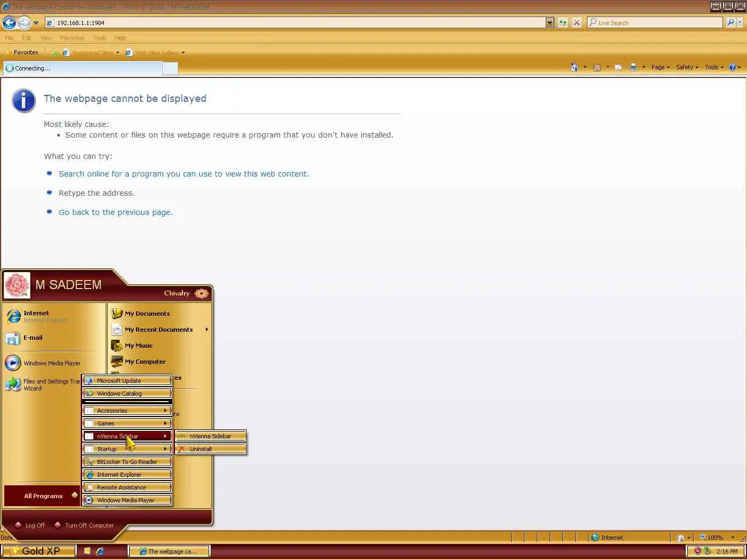This screenshot has height=560, width=747.
Task: Open the 100% zoom level control
Action: click(x=717, y=538)
